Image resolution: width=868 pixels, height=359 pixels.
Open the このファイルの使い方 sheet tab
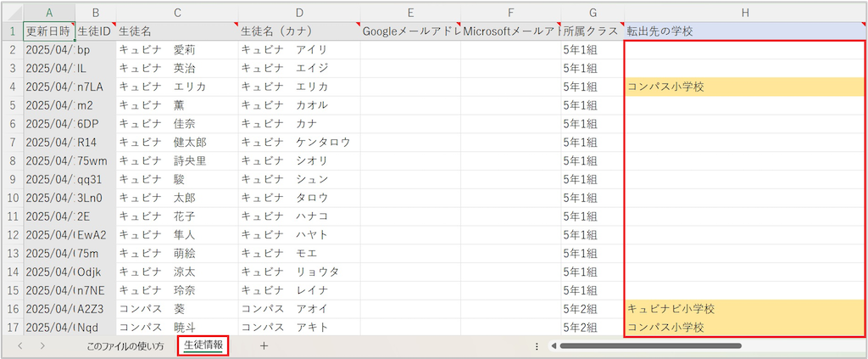click(125, 346)
